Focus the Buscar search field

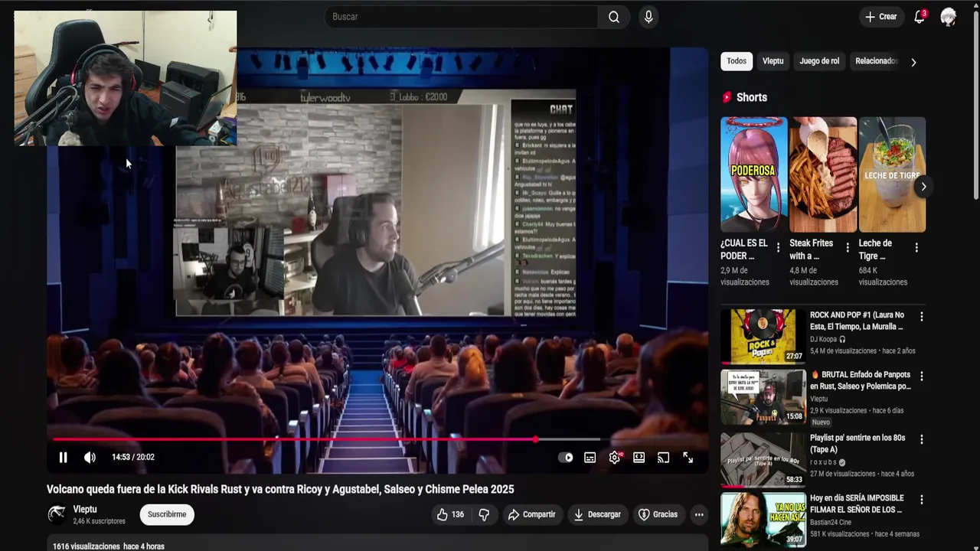pos(462,17)
